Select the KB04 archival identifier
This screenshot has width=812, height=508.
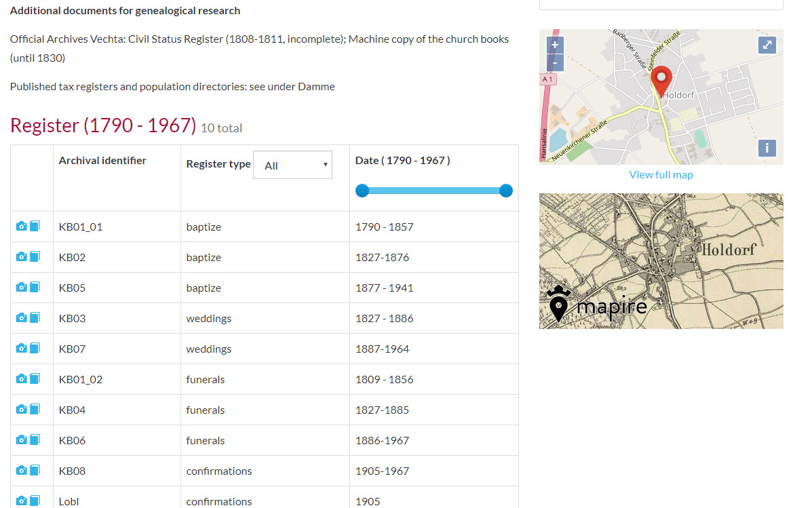pyautogui.click(x=72, y=410)
